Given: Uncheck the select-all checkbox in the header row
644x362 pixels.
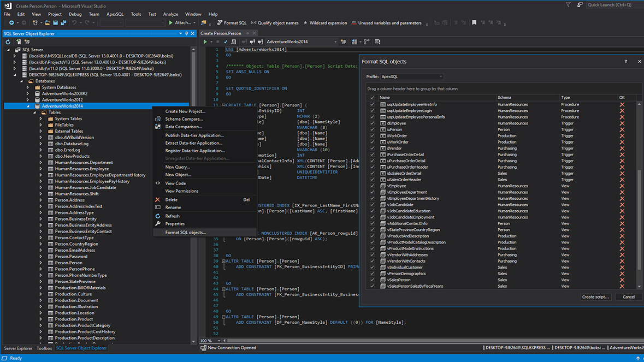Looking at the screenshot, I should [x=373, y=97].
